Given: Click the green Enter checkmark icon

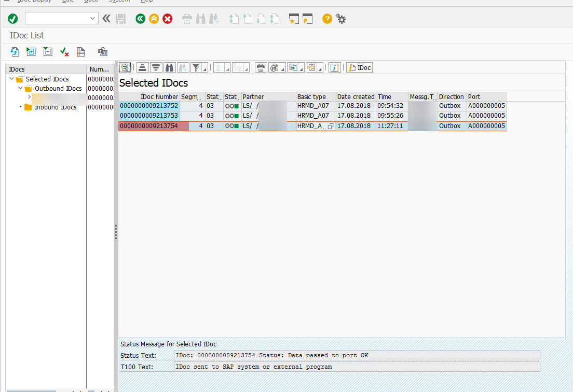Looking at the screenshot, I should point(13,19).
